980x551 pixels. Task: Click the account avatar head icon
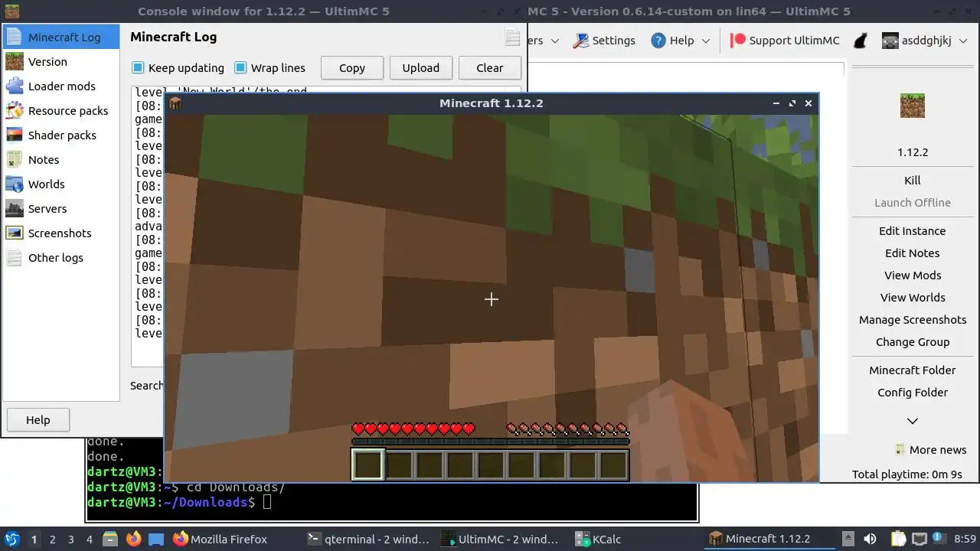point(890,41)
